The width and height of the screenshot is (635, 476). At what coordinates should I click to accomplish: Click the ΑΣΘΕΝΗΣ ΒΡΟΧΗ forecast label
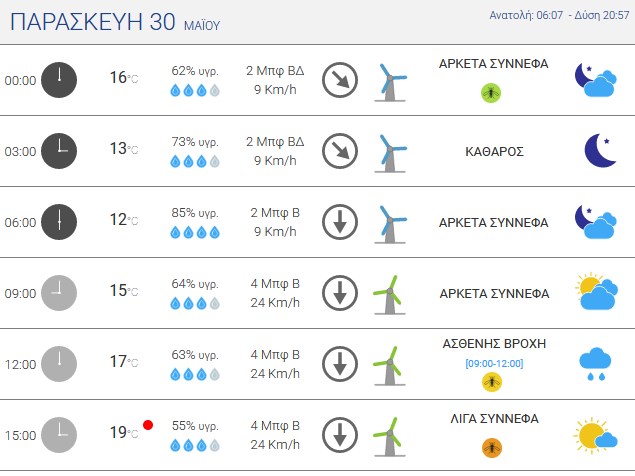click(x=494, y=344)
